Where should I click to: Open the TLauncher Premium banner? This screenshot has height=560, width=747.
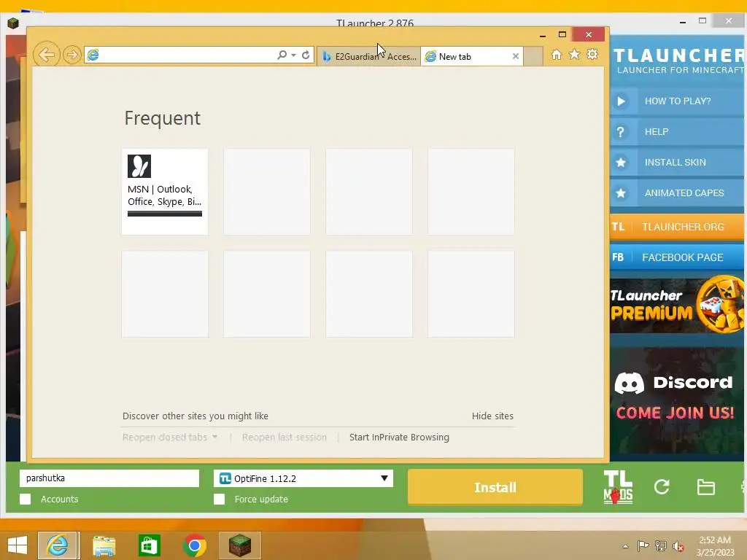click(x=677, y=305)
